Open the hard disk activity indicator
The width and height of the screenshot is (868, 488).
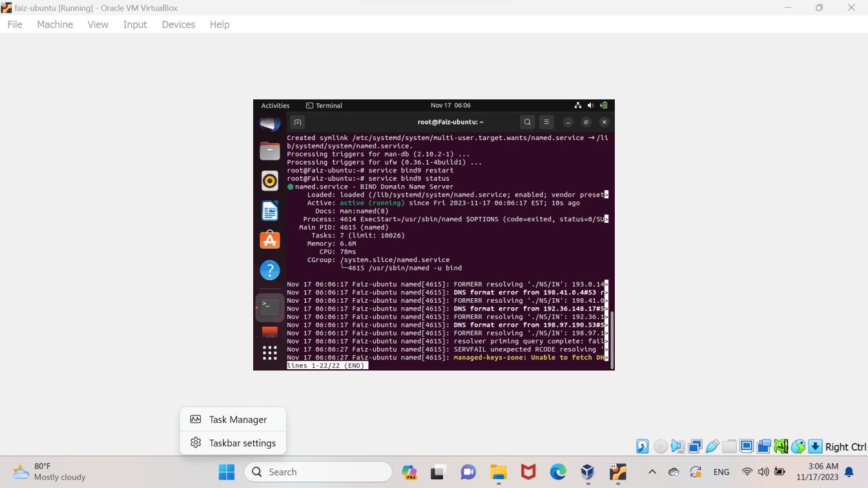click(643, 446)
